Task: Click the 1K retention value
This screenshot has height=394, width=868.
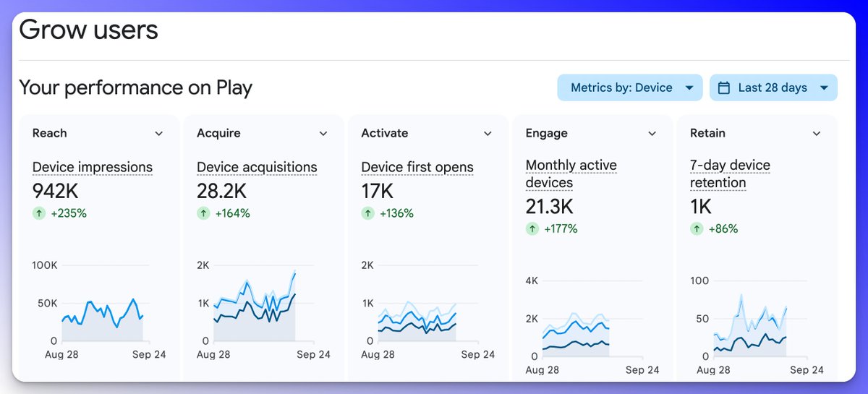Action: [x=701, y=207]
